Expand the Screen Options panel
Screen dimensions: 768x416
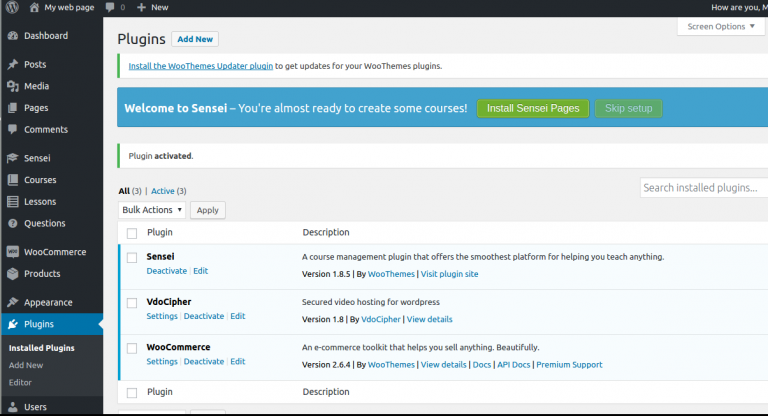click(x=720, y=26)
